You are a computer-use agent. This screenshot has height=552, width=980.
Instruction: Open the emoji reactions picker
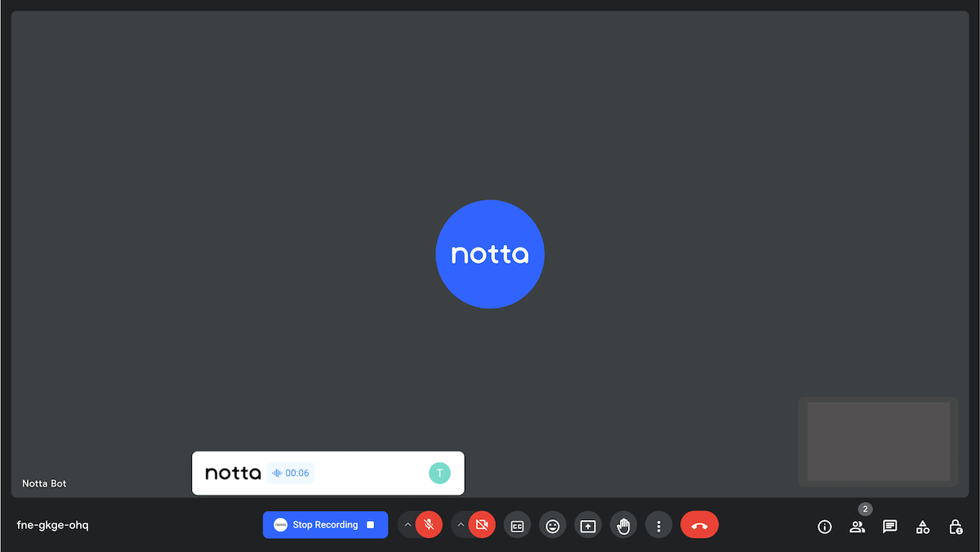pyautogui.click(x=553, y=525)
